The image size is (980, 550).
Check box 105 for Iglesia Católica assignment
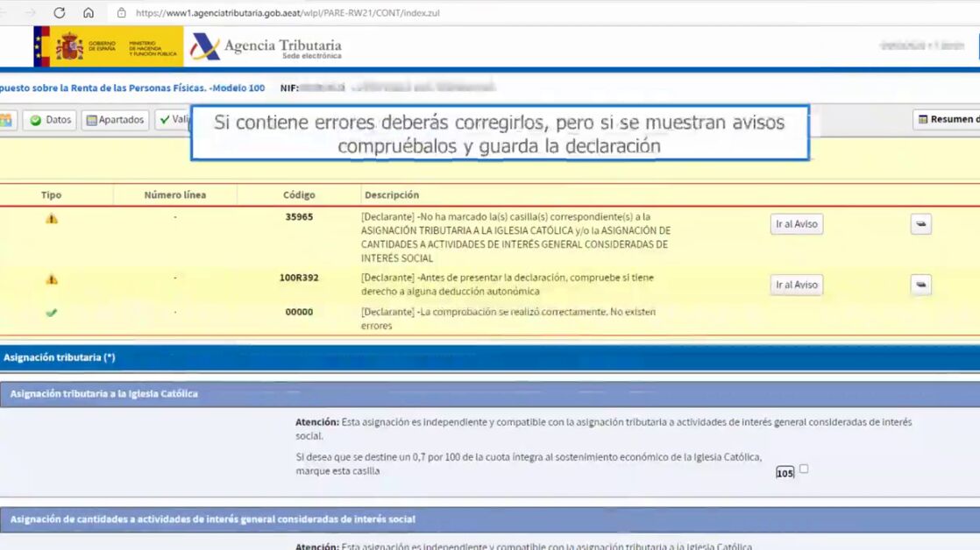pyautogui.click(x=804, y=469)
